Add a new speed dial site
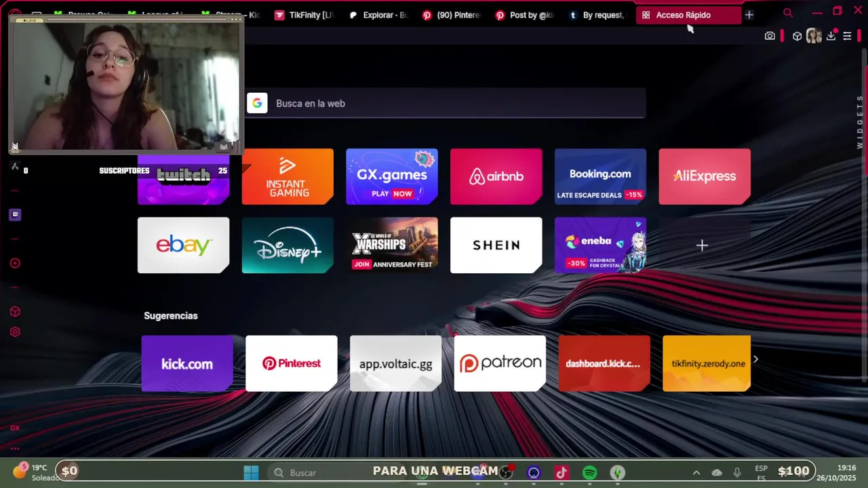The height and width of the screenshot is (488, 868). [x=702, y=245]
